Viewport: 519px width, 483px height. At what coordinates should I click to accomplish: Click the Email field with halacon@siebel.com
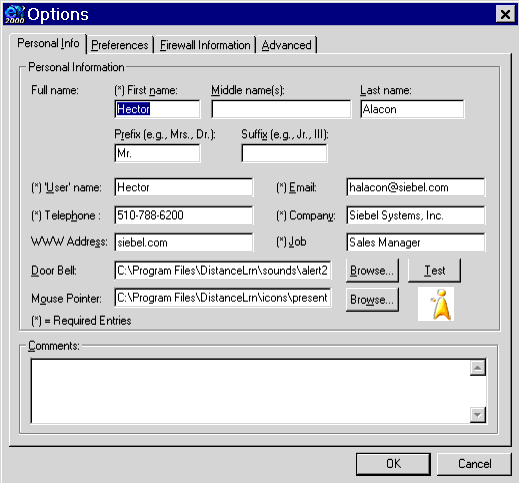(x=416, y=187)
